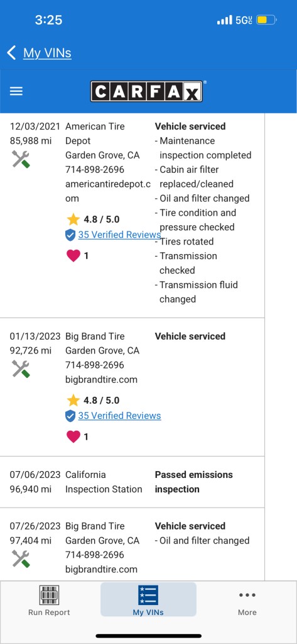Tap the CARFAX logo
Screen dimensions: 297x644
[146, 91]
